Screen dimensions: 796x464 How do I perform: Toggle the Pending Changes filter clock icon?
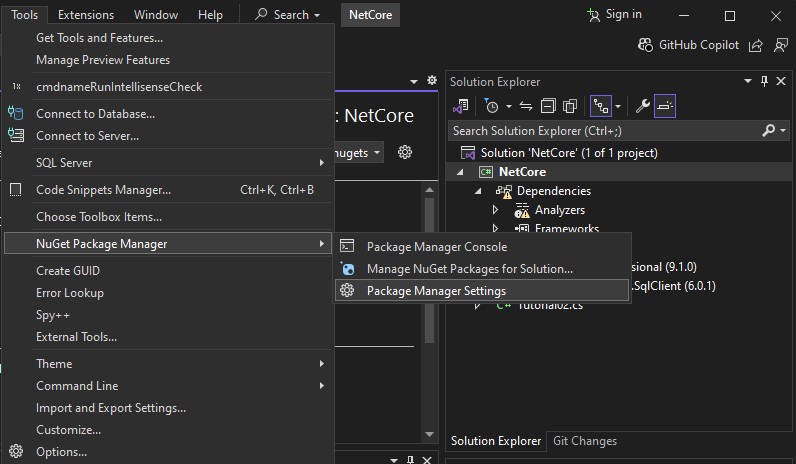pos(491,106)
